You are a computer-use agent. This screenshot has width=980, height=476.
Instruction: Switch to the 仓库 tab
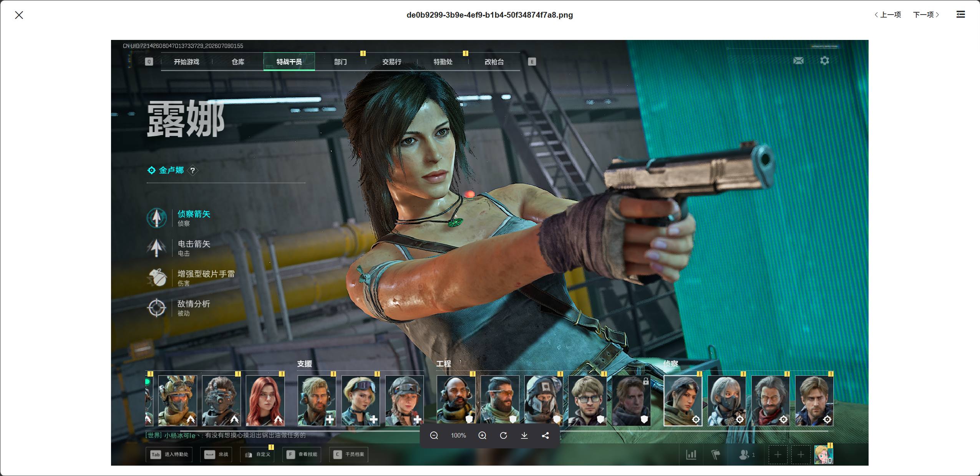click(238, 62)
